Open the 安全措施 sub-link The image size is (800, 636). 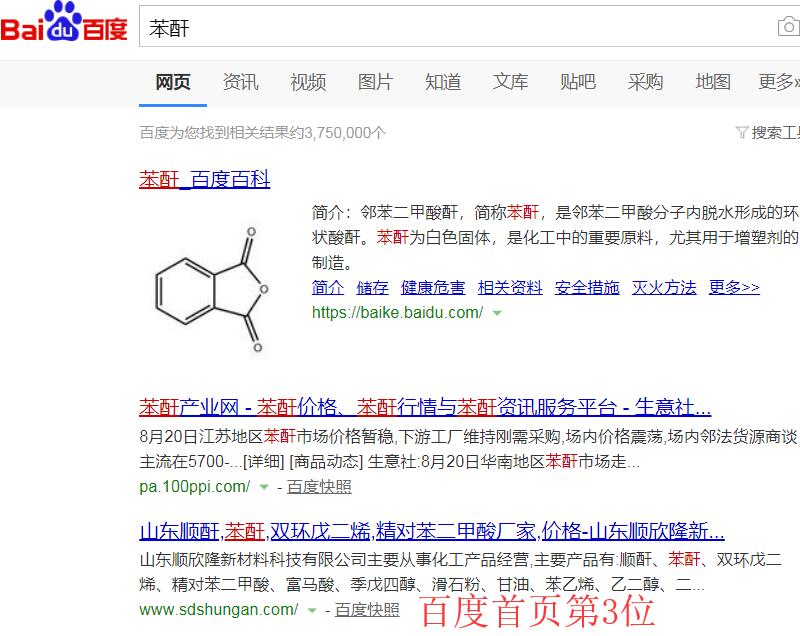click(x=587, y=288)
